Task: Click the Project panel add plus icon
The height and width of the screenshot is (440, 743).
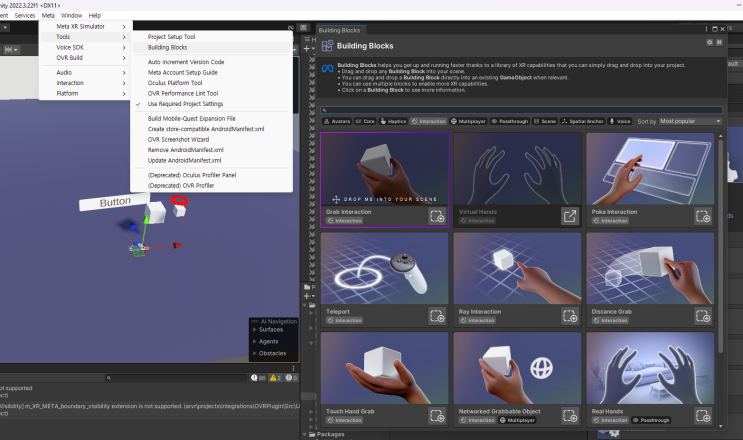Action: pyautogui.click(x=307, y=296)
